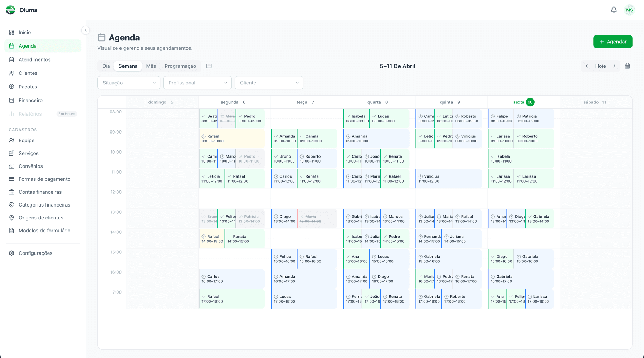Open the Programação view
The height and width of the screenshot is (358, 644).
coord(180,66)
